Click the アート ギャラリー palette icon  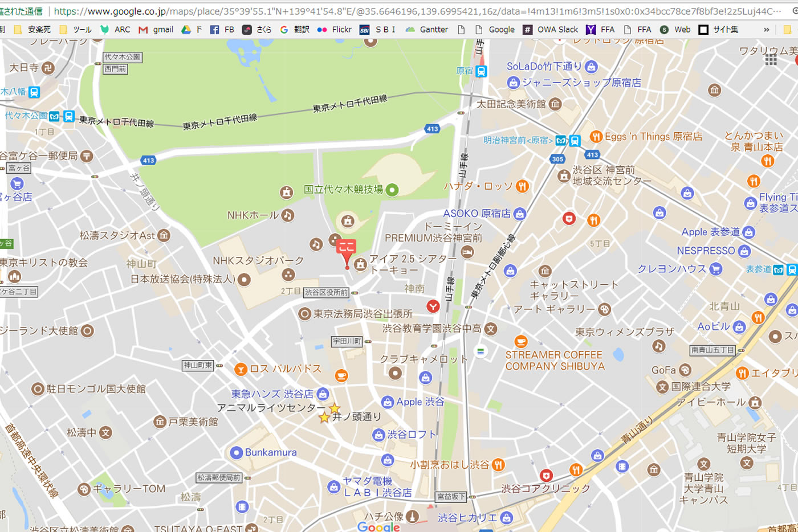[605, 309]
